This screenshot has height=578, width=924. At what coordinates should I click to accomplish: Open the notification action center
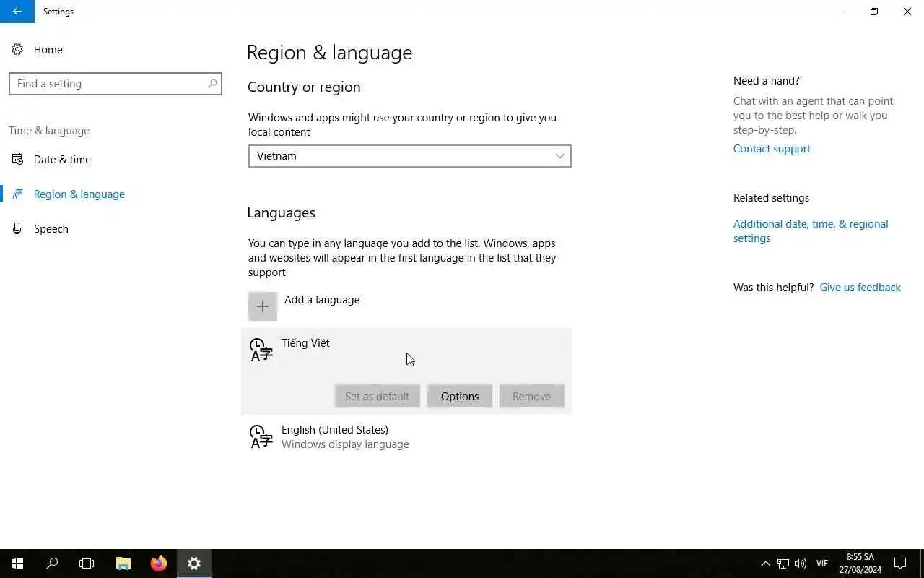[x=900, y=564]
